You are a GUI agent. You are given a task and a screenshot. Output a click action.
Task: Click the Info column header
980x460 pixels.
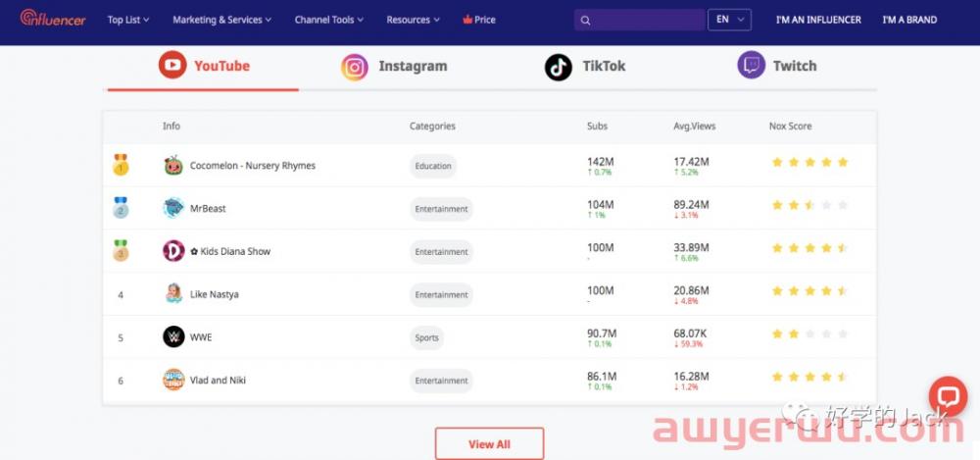pyautogui.click(x=171, y=126)
